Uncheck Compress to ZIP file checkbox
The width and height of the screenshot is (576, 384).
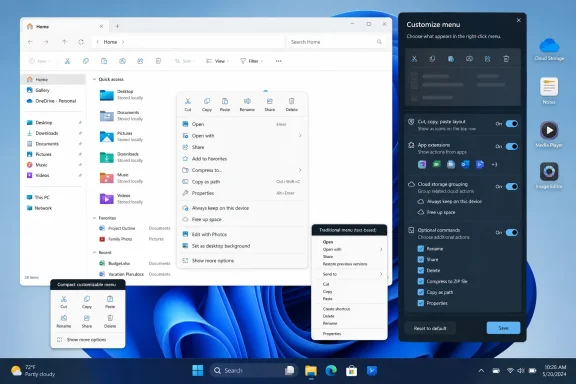click(x=421, y=281)
